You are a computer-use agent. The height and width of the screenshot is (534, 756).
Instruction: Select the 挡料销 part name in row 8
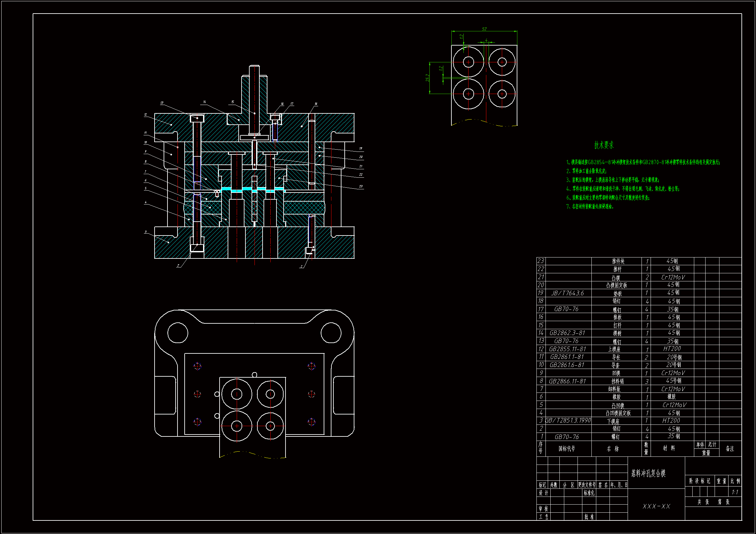click(x=617, y=381)
